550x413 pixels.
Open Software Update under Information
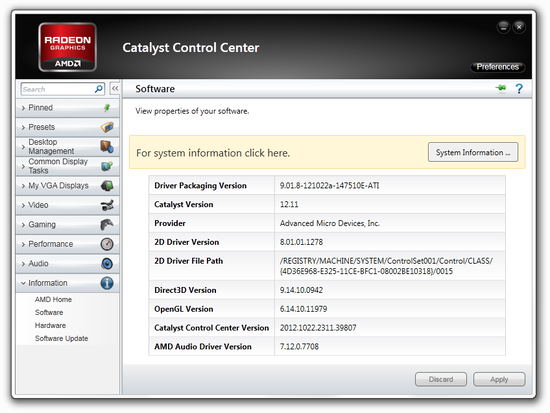tap(61, 338)
